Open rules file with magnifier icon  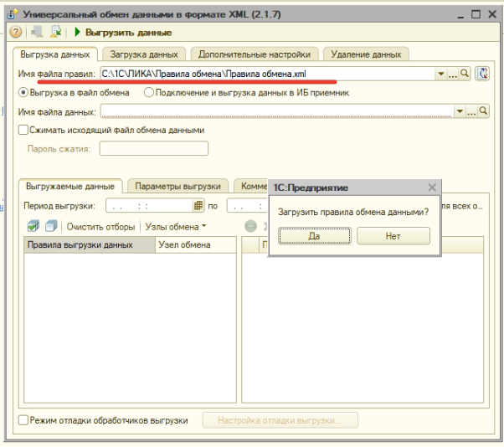point(464,74)
